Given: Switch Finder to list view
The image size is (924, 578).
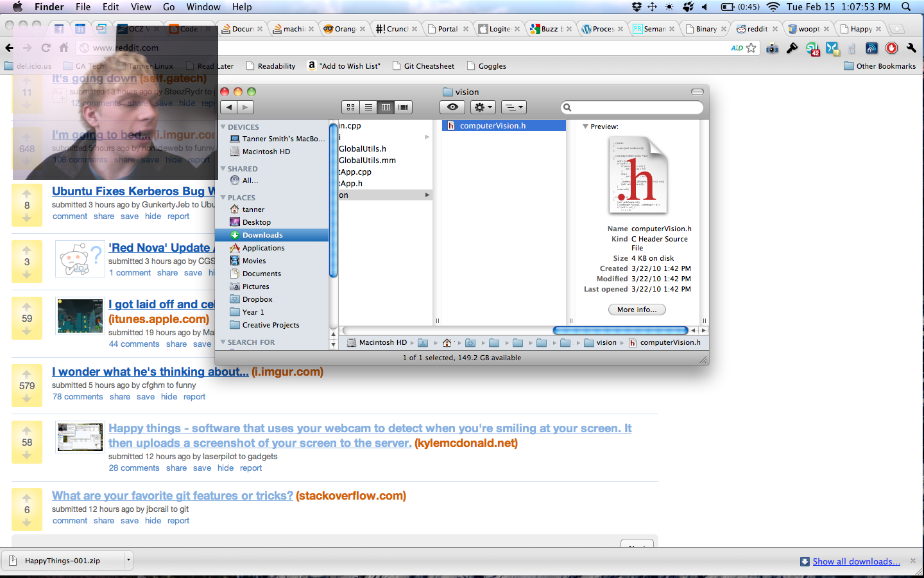Looking at the screenshot, I should point(368,107).
